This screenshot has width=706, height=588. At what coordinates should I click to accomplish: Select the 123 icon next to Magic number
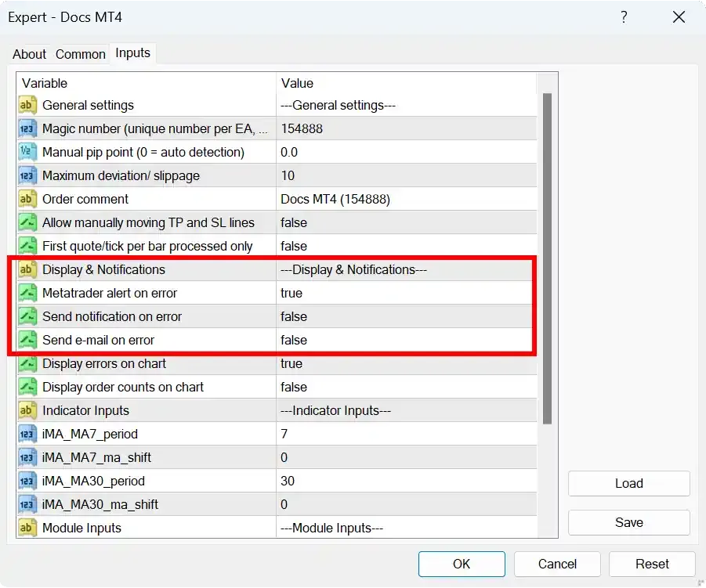27,128
